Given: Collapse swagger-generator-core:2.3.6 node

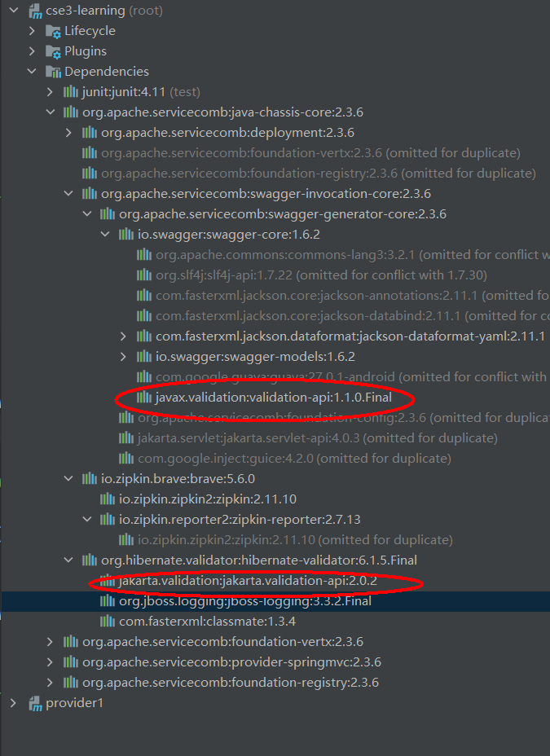Looking at the screenshot, I should coord(86,213).
